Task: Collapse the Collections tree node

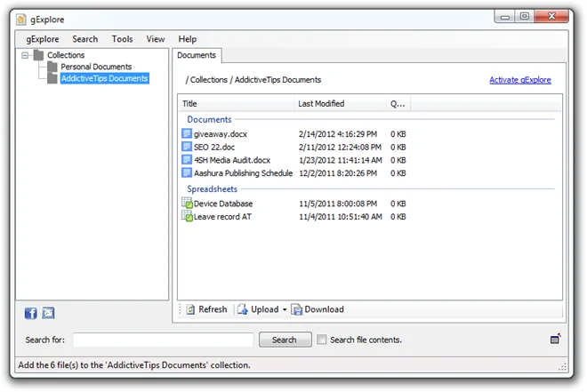Action: (25, 55)
